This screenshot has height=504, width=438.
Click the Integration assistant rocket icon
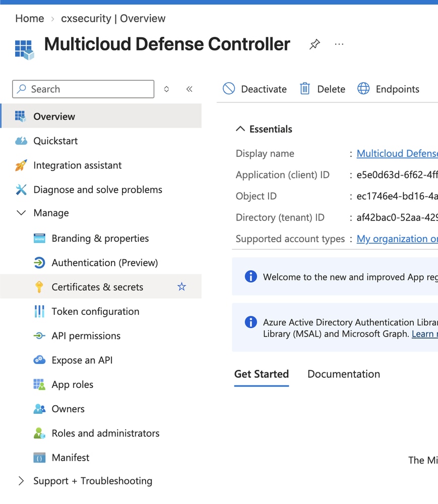[21, 165]
